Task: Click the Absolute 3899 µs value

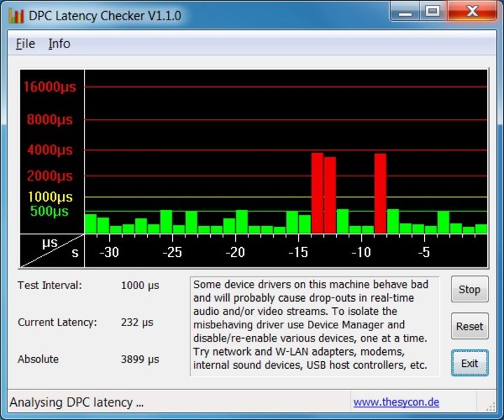Action: point(140,359)
